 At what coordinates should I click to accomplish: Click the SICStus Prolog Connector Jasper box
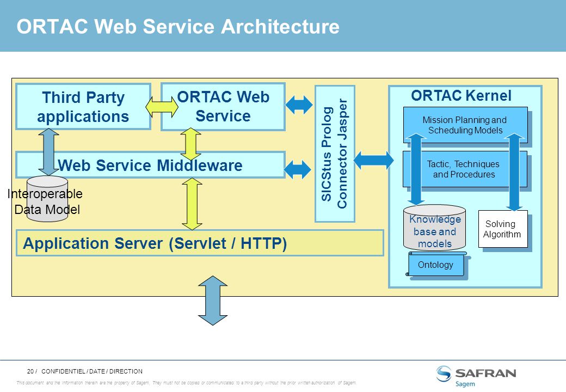(x=335, y=154)
